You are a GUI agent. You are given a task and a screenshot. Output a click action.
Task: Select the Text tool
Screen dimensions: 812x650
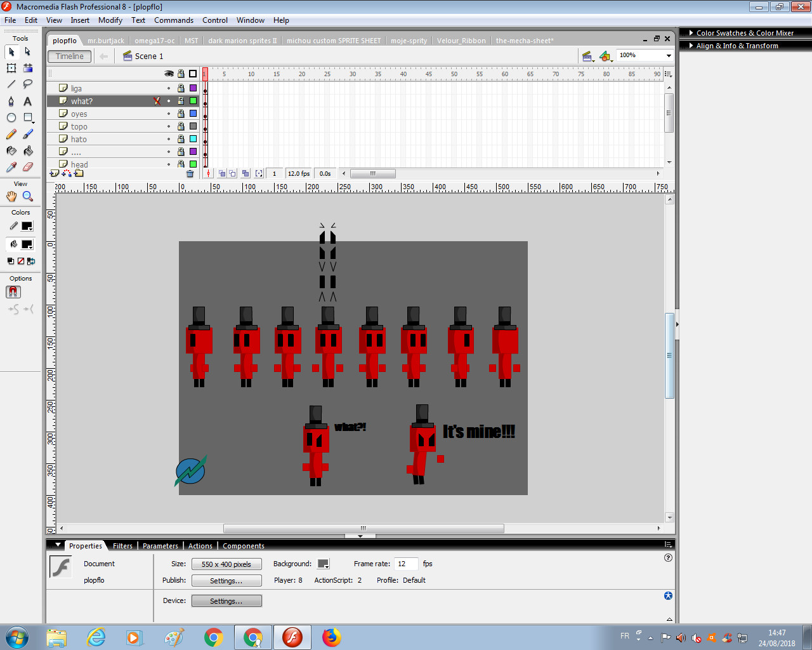click(x=28, y=101)
